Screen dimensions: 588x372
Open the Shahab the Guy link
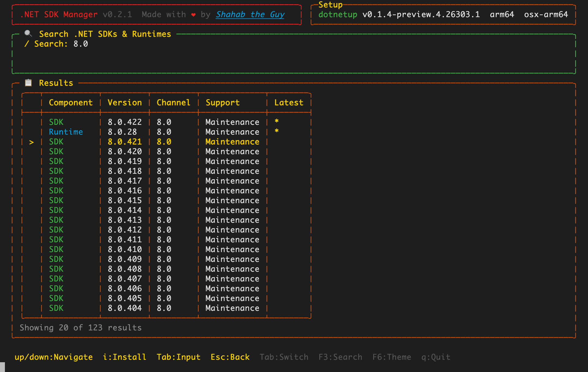pyautogui.click(x=250, y=14)
